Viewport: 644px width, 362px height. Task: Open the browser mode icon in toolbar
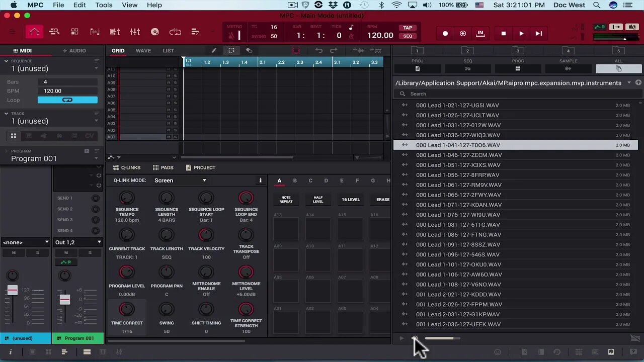tap(54, 32)
